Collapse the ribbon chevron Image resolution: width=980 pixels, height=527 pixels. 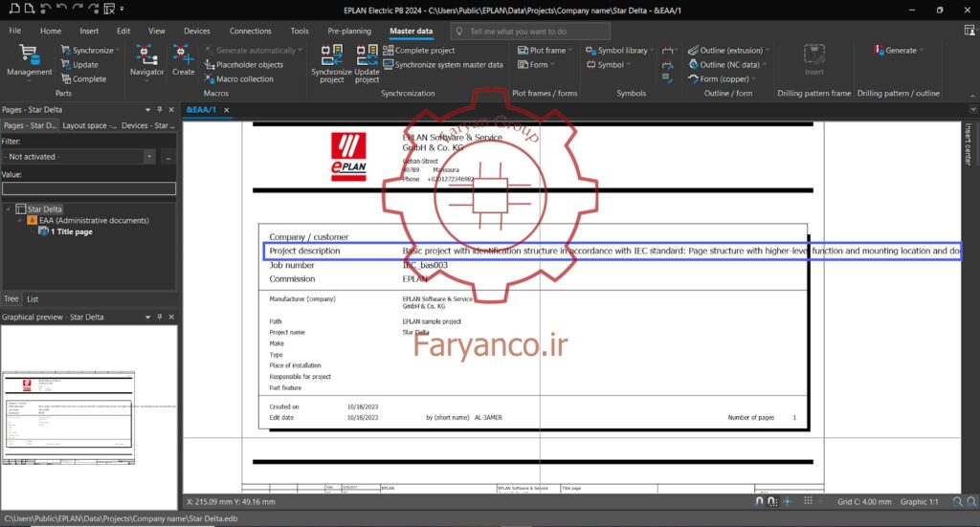tap(972, 96)
